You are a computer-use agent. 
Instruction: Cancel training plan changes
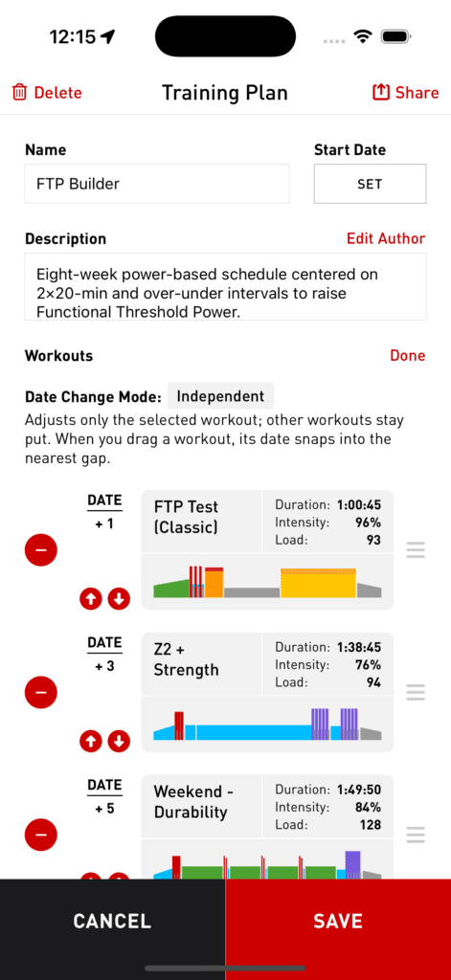[x=113, y=920]
